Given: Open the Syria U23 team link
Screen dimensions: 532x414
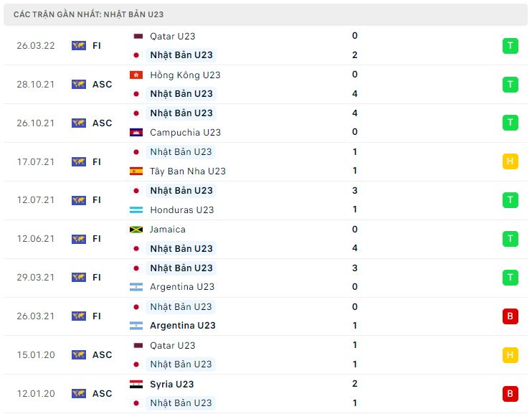Looking at the screenshot, I should (x=171, y=384).
